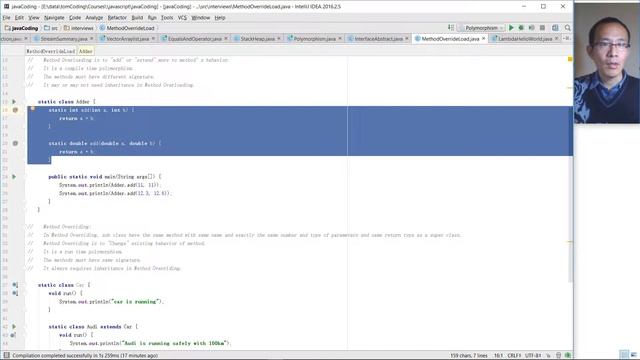Click the Adder structure breadcrumb above editor
Viewport: 640px width, 360px height.
tap(85, 51)
